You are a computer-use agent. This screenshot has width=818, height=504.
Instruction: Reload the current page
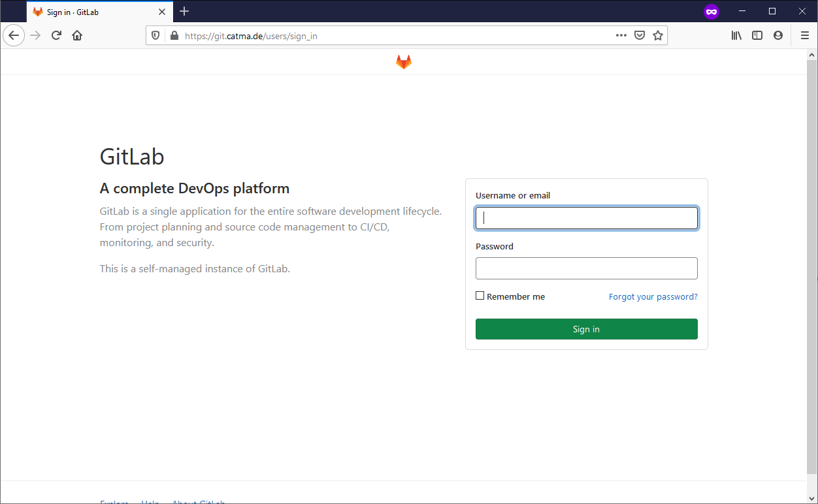pos(56,35)
